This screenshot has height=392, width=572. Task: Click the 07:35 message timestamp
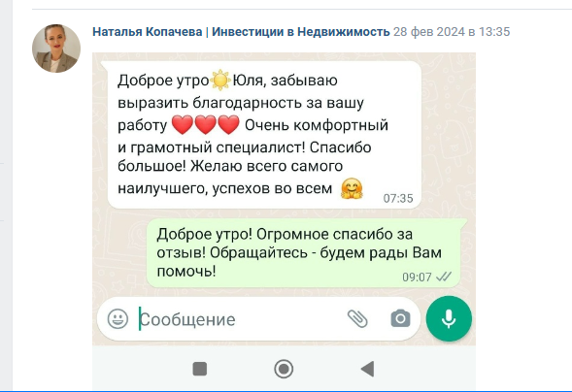pyautogui.click(x=398, y=199)
